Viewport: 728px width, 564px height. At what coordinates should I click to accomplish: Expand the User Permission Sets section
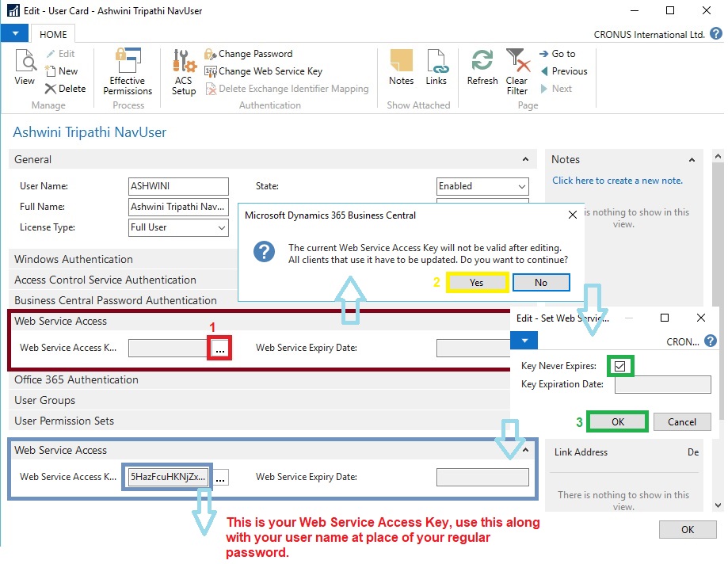(64, 421)
